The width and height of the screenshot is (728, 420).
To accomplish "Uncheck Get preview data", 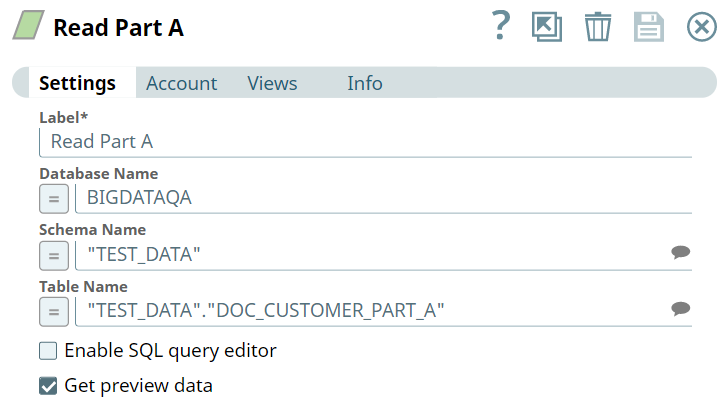I will (x=48, y=386).
